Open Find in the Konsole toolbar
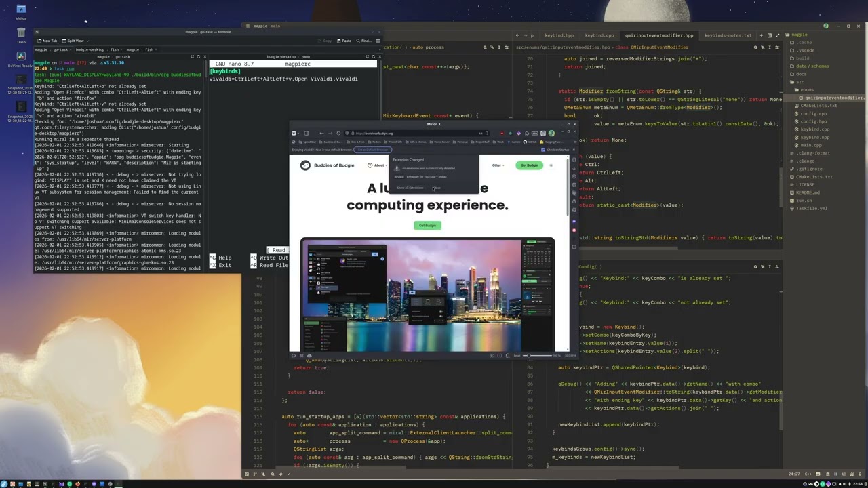Image resolution: width=868 pixels, height=488 pixels. (363, 41)
